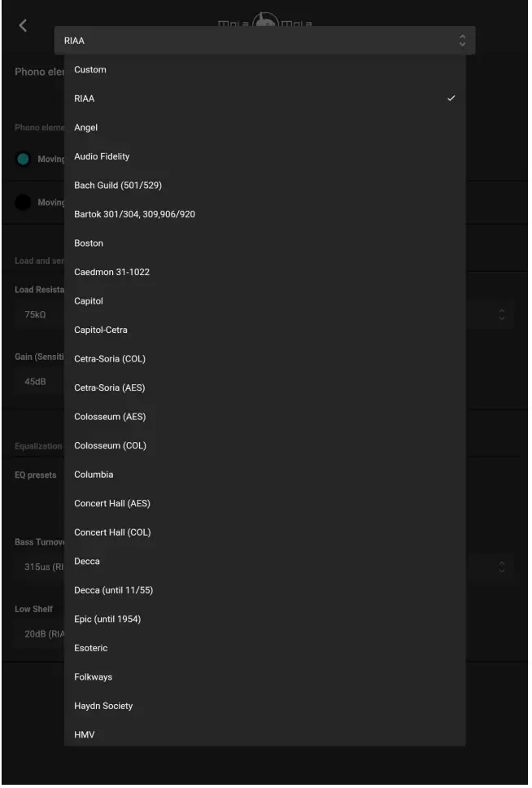Open the Bass Turnover dropdown arrows
This screenshot has width=532, height=788.
[502, 567]
